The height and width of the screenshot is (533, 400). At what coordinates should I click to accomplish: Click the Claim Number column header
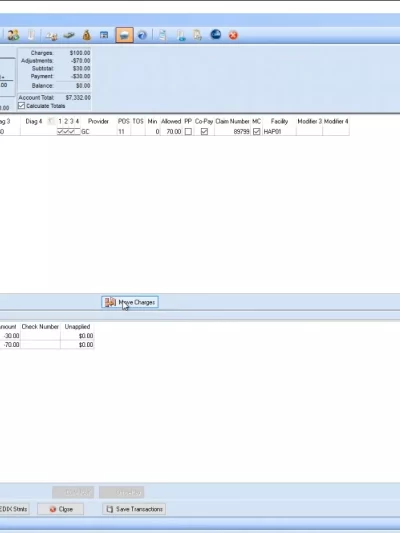232,121
